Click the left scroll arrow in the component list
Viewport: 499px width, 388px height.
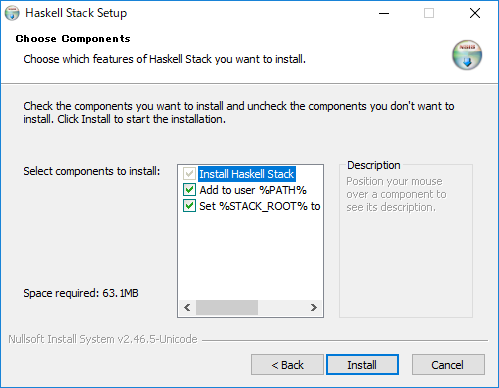tap(187, 307)
